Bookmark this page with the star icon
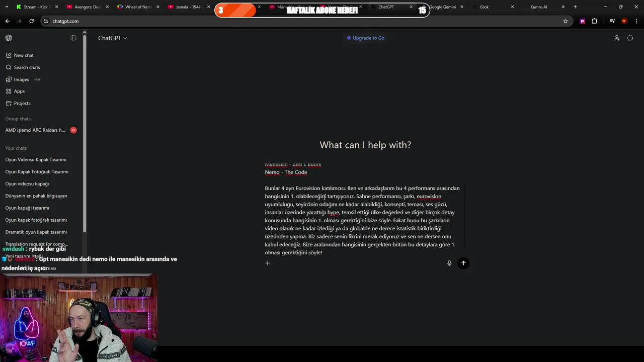This screenshot has width=644, height=362. [x=566, y=21]
